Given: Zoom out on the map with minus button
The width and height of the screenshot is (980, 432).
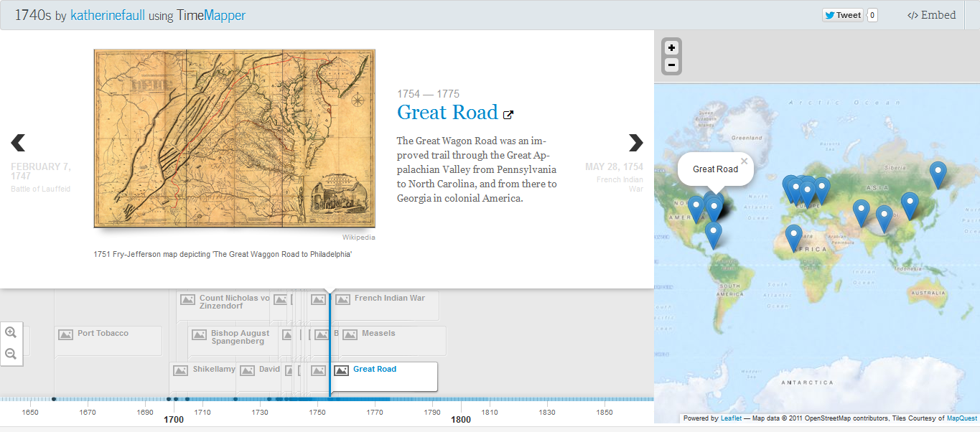Looking at the screenshot, I should pos(671,65).
